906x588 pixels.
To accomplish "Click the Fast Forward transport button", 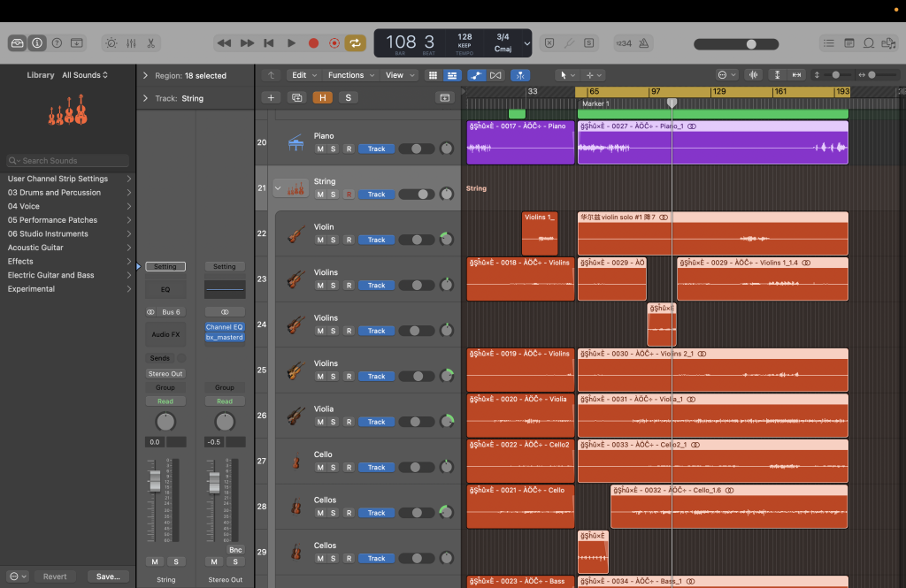I will click(247, 43).
